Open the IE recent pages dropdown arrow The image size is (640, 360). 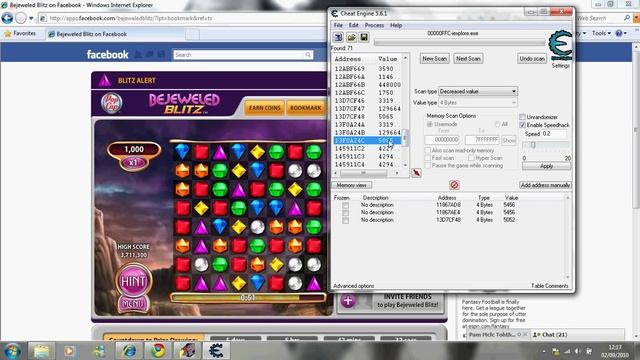pos(31,18)
